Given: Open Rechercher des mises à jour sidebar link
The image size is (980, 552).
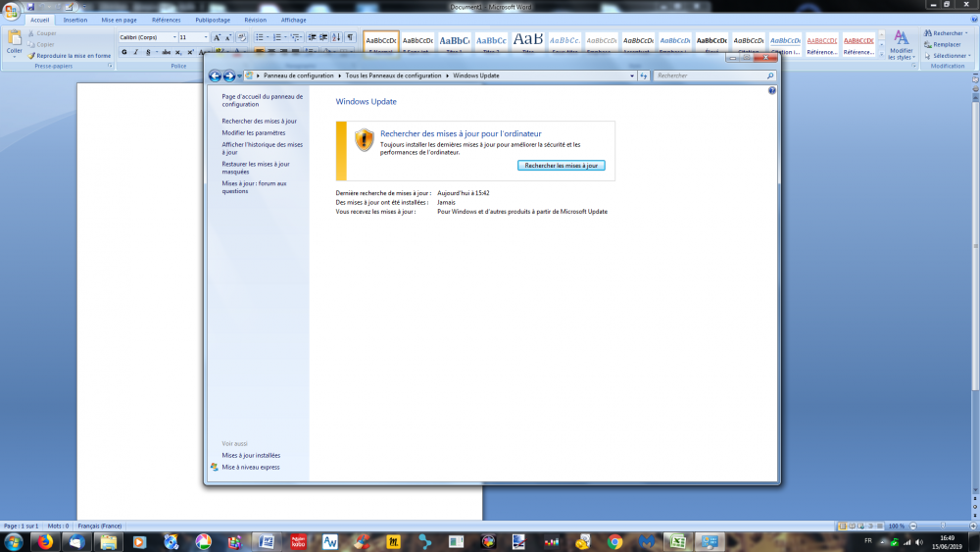Looking at the screenshot, I should [x=260, y=122].
